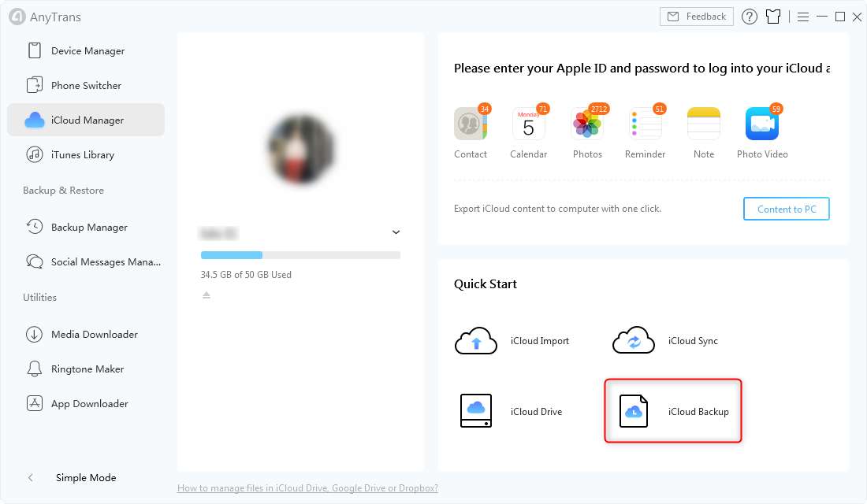Click the Content to PC button

coord(786,209)
